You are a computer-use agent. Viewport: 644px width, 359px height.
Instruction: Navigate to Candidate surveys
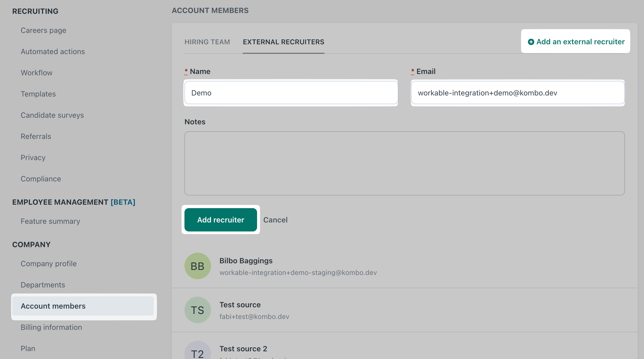point(52,115)
